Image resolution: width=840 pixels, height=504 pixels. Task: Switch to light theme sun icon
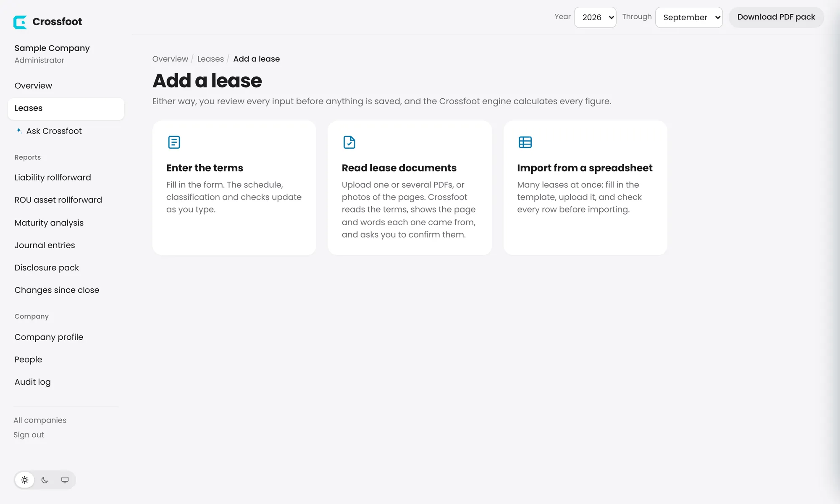tap(25, 480)
